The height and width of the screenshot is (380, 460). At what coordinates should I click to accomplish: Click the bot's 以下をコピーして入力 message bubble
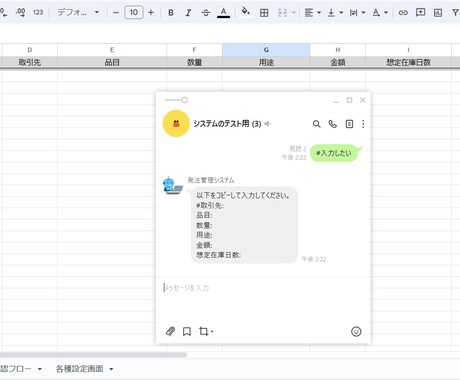coord(244,225)
